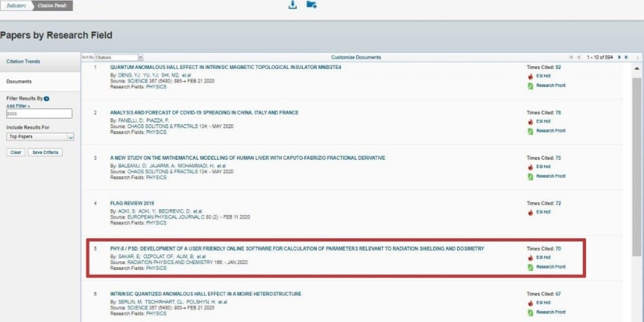The width and height of the screenshot is (644, 322).
Task: Expand the Include Results For Top Papers dropdown
Action: 40,137
